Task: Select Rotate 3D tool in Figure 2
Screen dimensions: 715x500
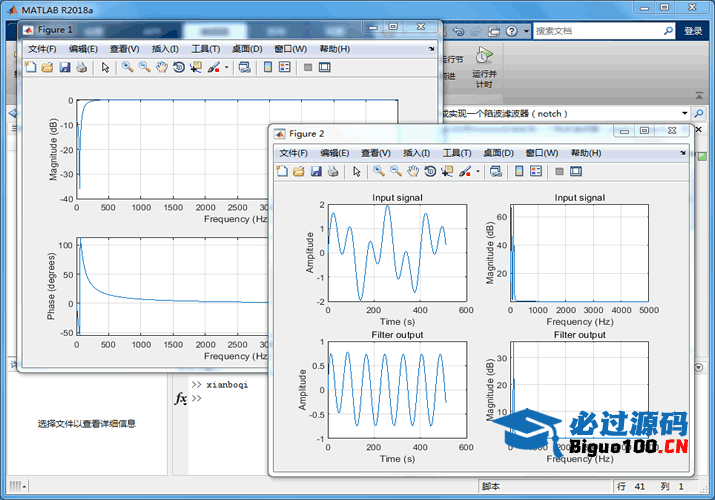Action: tap(430, 171)
